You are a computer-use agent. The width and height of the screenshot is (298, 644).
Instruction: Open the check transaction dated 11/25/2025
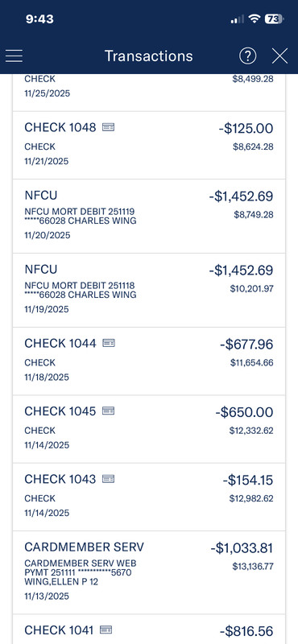(x=149, y=93)
